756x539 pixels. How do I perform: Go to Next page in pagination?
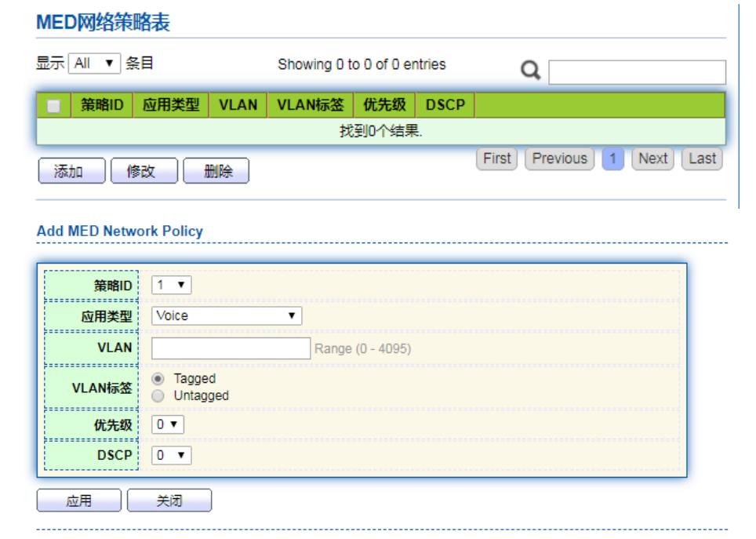(x=652, y=158)
